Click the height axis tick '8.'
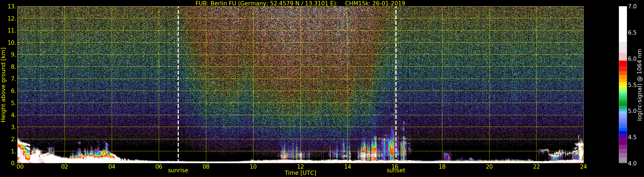 pyautogui.click(x=14, y=67)
